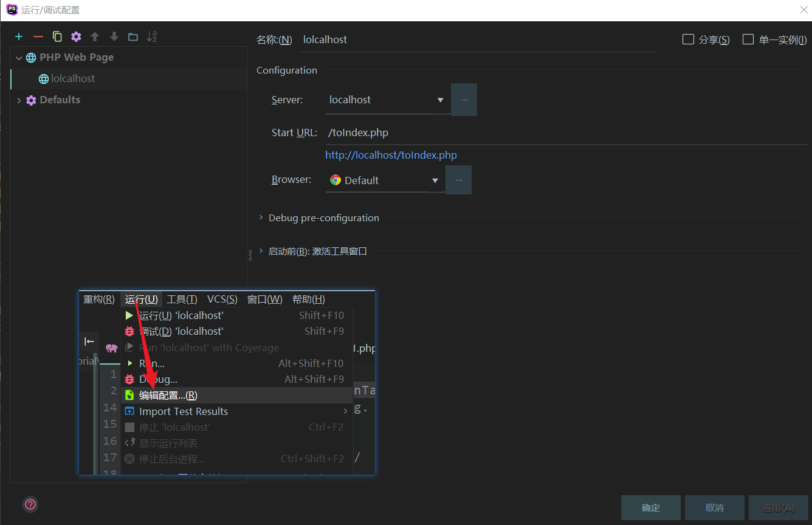
Task: Select the Defaults label in the tree
Action: tap(60, 100)
